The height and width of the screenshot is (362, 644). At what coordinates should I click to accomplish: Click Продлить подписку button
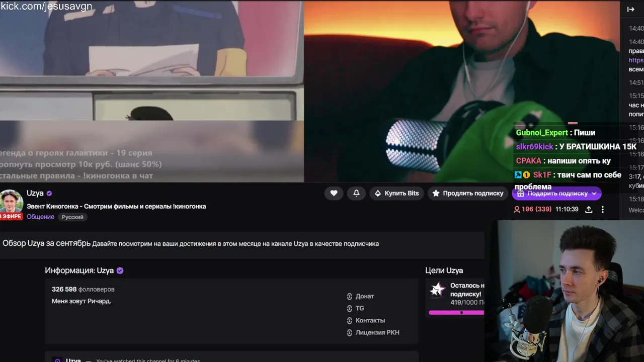point(468,193)
